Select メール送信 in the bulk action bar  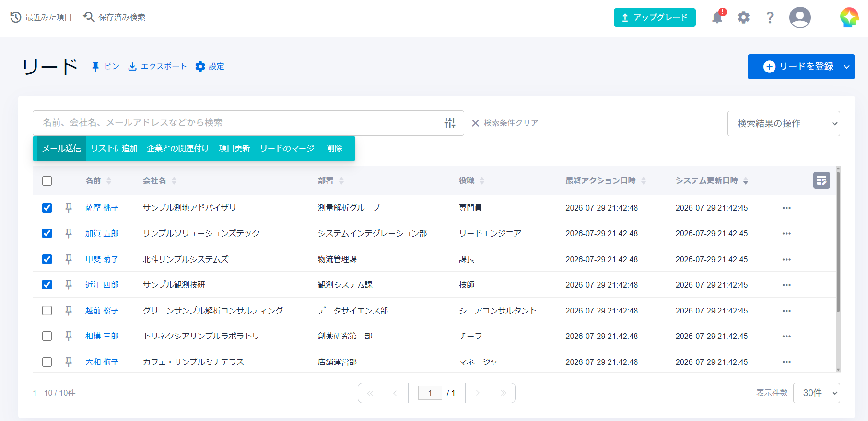[61, 148]
